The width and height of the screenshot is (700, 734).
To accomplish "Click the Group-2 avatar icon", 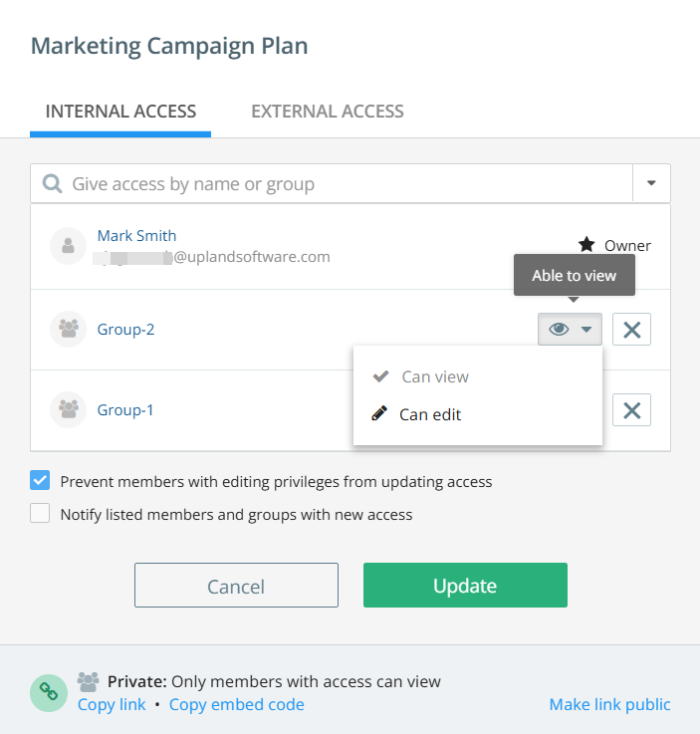I will point(69,329).
